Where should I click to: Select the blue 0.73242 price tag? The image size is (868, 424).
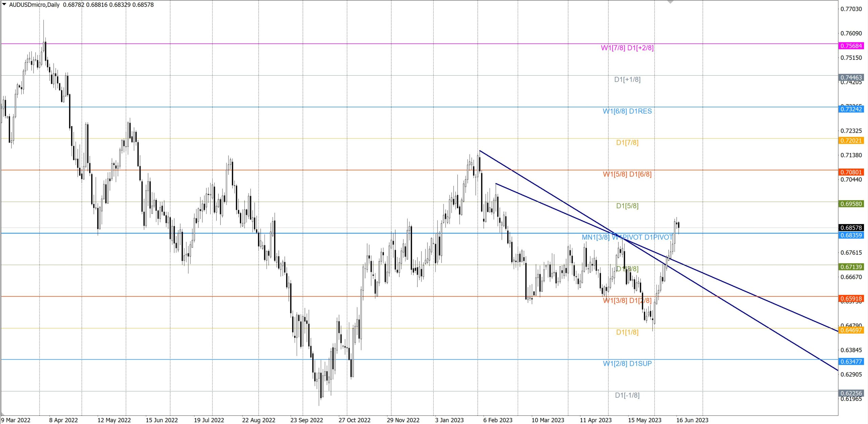[851, 109]
